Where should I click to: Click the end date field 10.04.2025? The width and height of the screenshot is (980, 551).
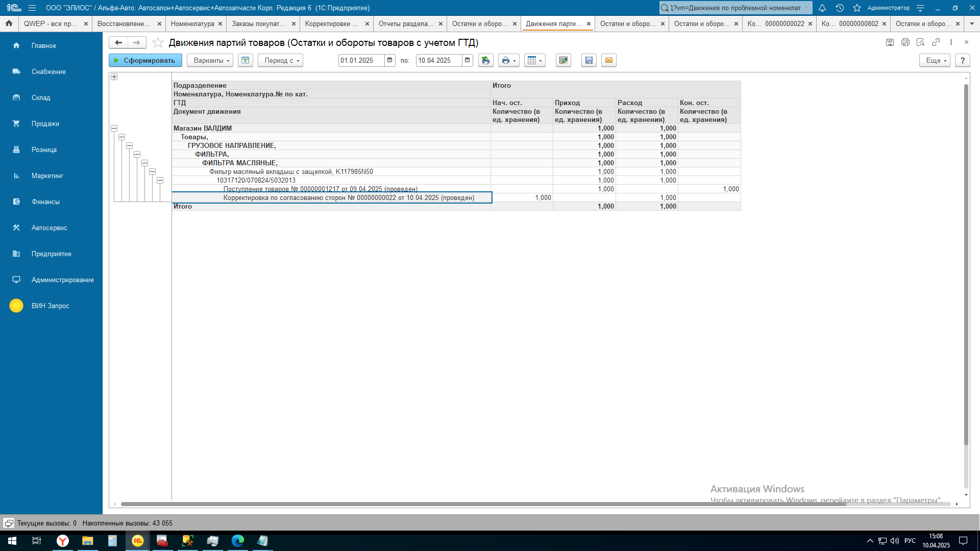pyautogui.click(x=439, y=60)
